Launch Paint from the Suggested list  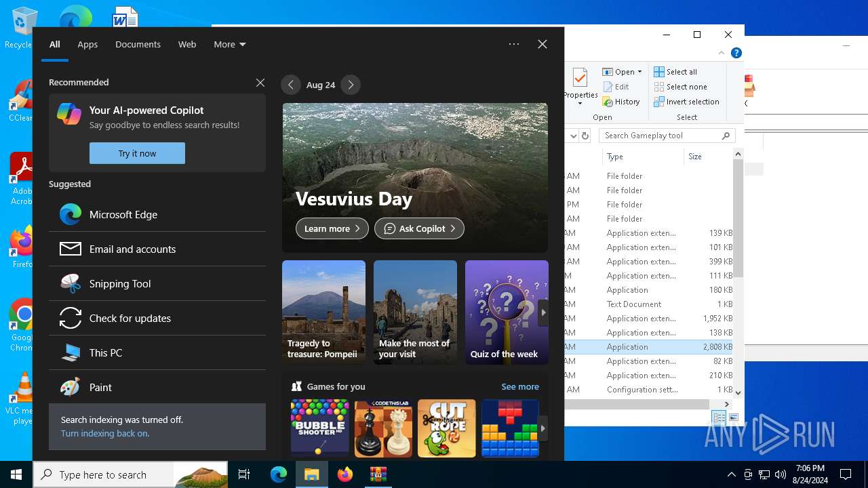[157, 387]
